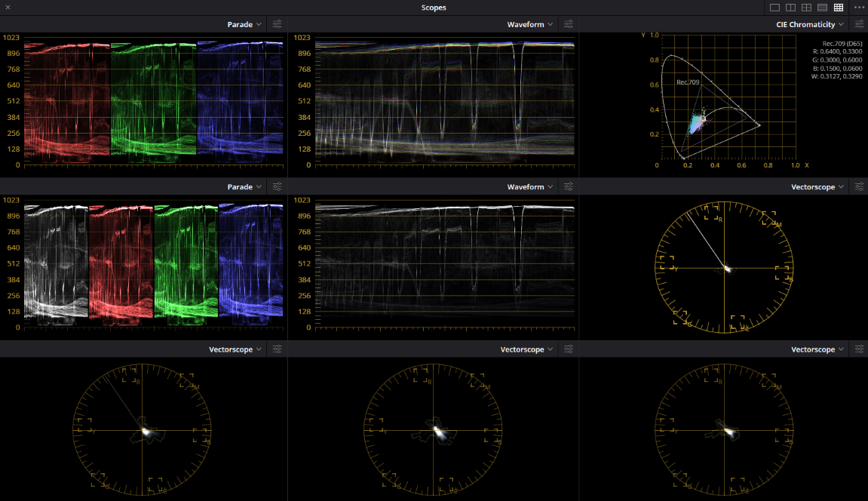This screenshot has height=501, width=868.
Task: Open settings for the CIE Chromaticity scope
Action: [858, 23]
